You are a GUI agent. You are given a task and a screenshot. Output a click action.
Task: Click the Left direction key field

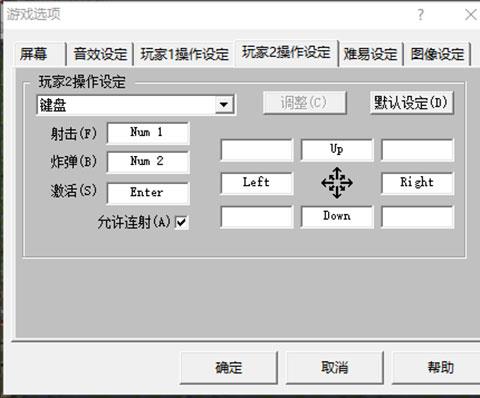(257, 183)
